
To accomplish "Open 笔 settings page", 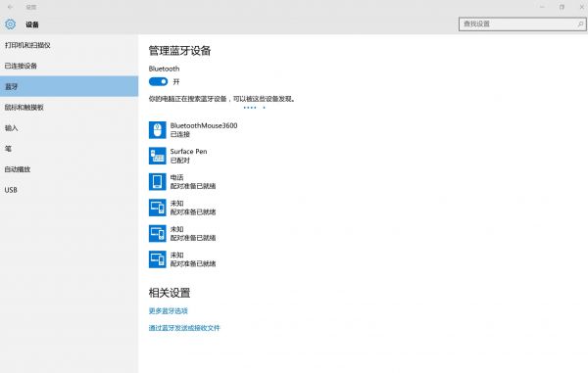I will (69, 149).
